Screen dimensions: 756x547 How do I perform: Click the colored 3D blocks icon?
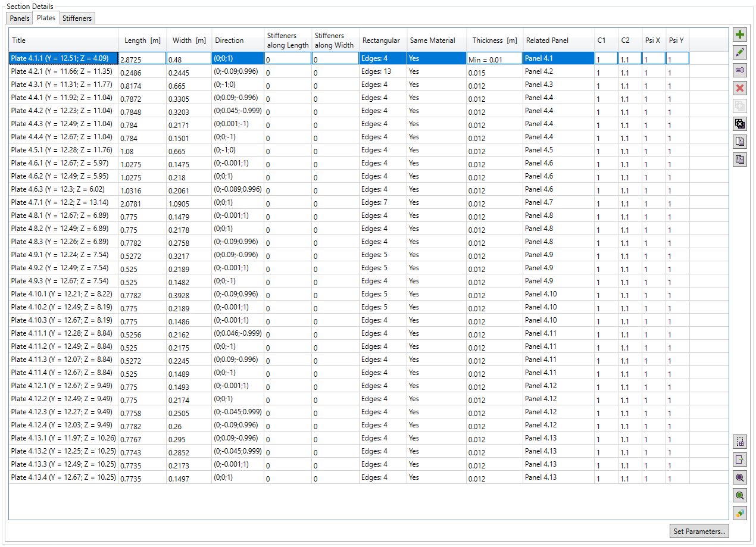(x=740, y=513)
